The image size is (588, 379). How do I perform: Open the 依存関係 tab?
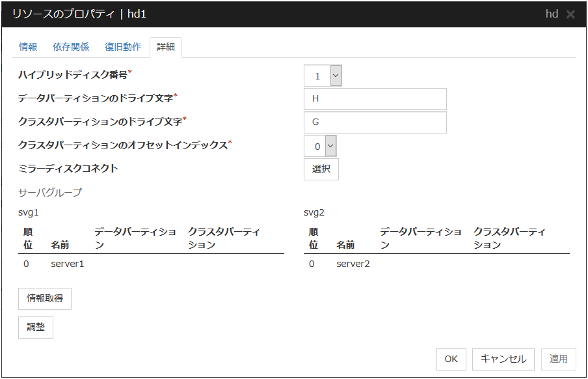tap(71, 48)
